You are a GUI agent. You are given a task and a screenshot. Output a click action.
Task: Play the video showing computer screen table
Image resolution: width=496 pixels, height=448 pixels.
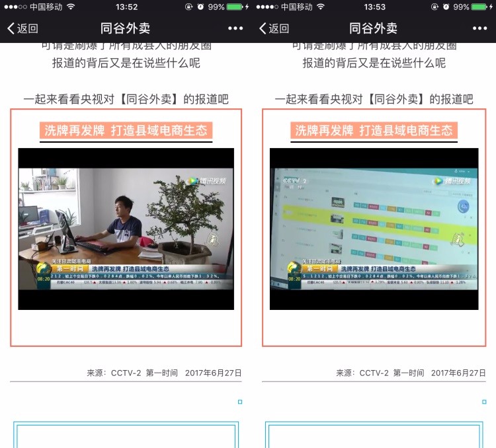tap(374, 229)
